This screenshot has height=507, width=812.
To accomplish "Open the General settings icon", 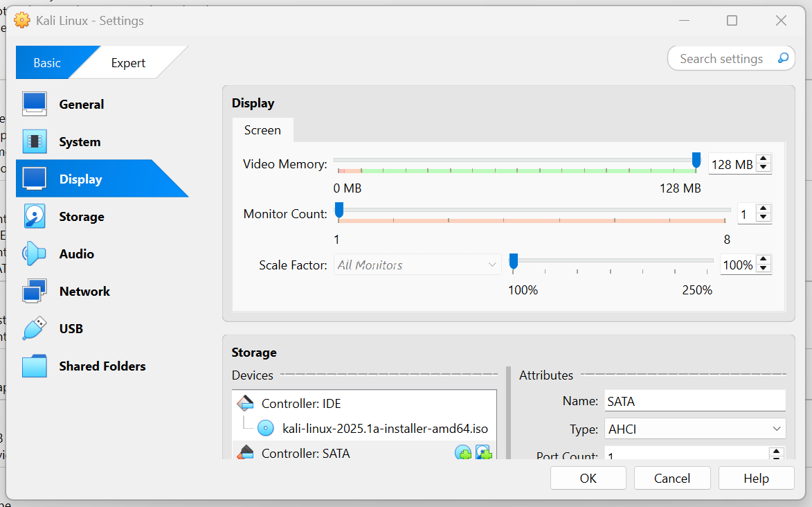I will coord(34,104).
